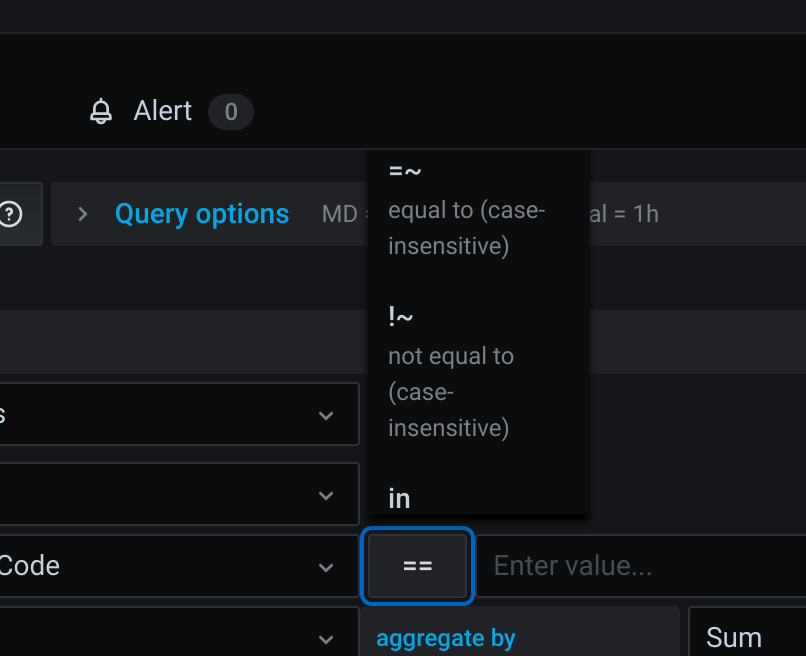
Task: Click the '0' badge beside Alert
Action: 231,112
